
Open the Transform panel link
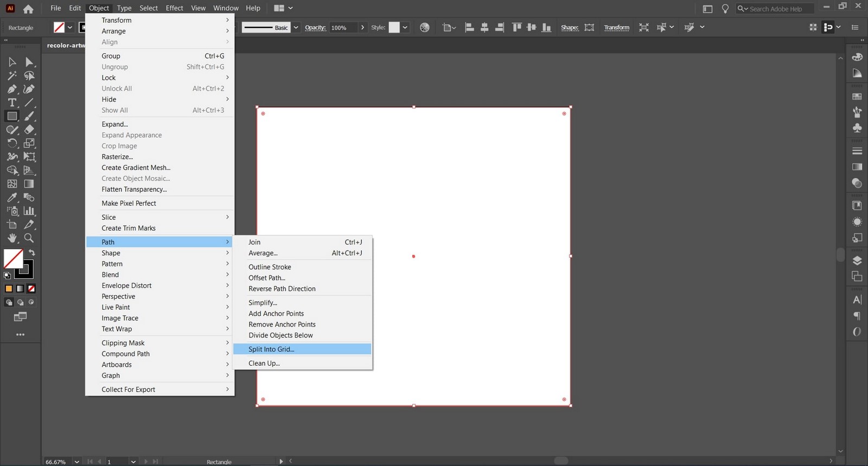coord(617,28)
